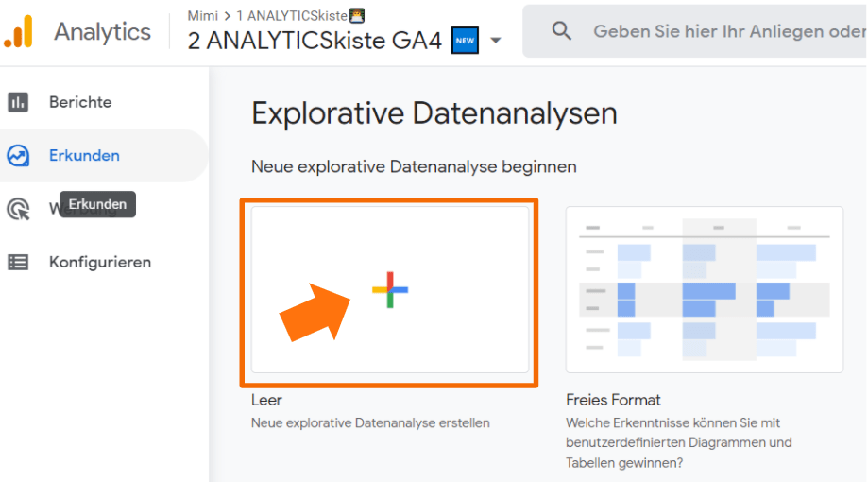Image resolution: width=868 pixels, height=482 pixels.
Task: Select the Erkunden compass icon in sidebar
Action: (x=18, y=156)
